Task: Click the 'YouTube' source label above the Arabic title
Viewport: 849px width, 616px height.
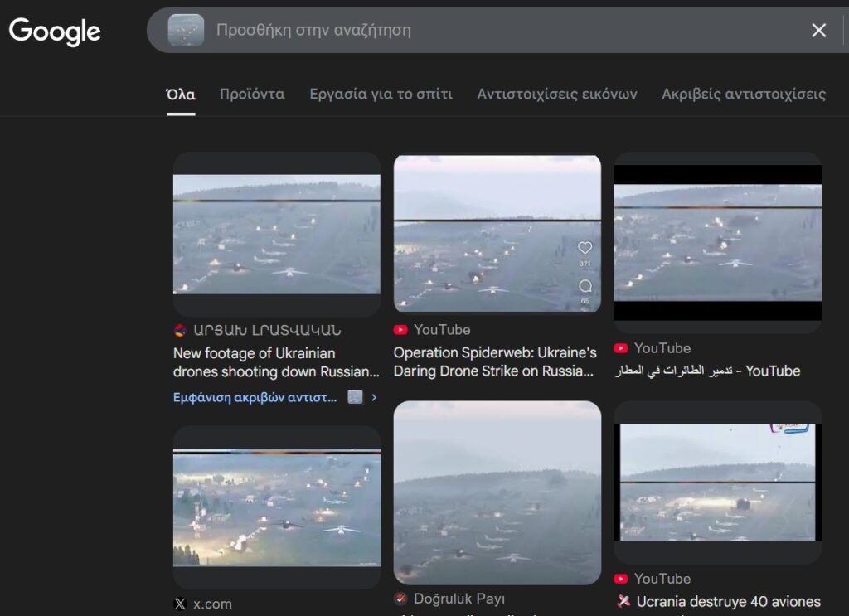Action: point(662,348)
